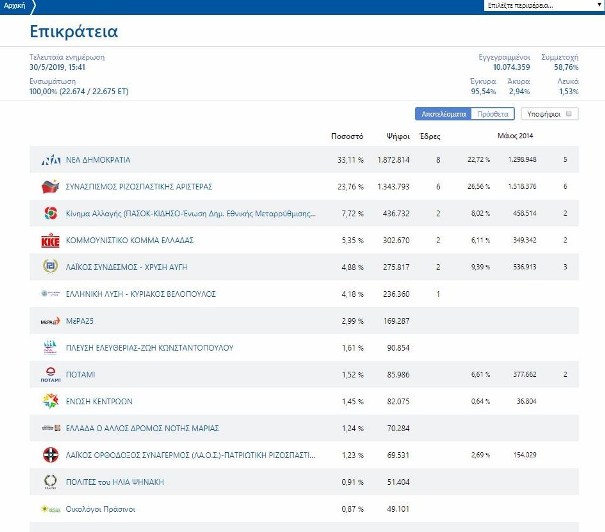Open the ΜέΡΑ25 party name
Screen dimensions: 605x532
click(x=79, y=321)
